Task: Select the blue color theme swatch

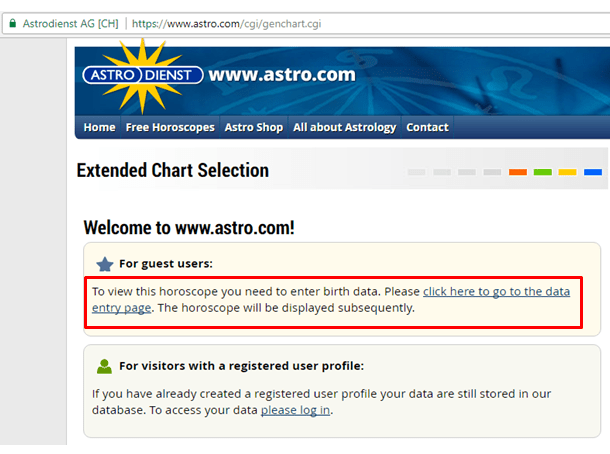Action: tap(592, 172)
